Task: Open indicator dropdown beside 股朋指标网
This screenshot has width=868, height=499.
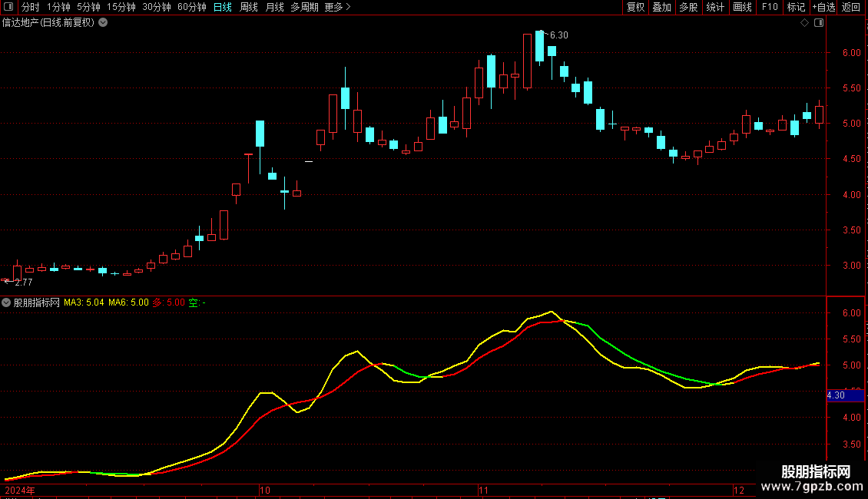Action: [x=6, y=302]
